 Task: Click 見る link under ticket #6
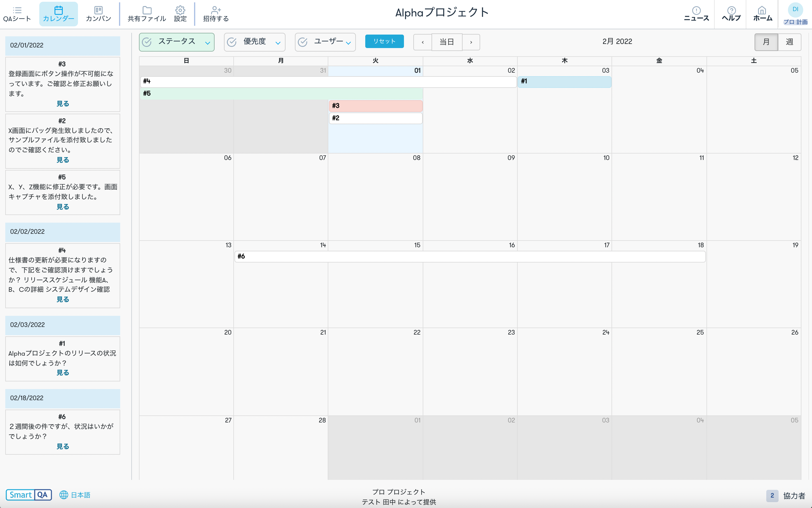pyautogui.click(x=62, y=446)
